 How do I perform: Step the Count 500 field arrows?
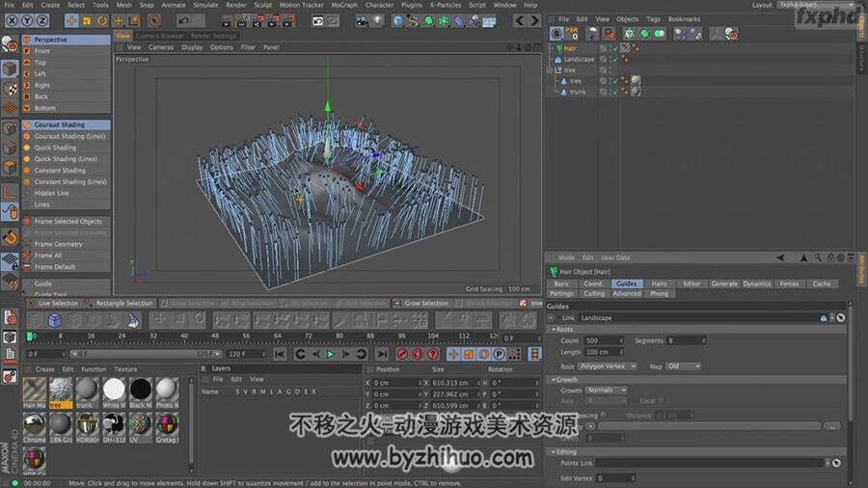pyautogui.click(x=621, y=340)
